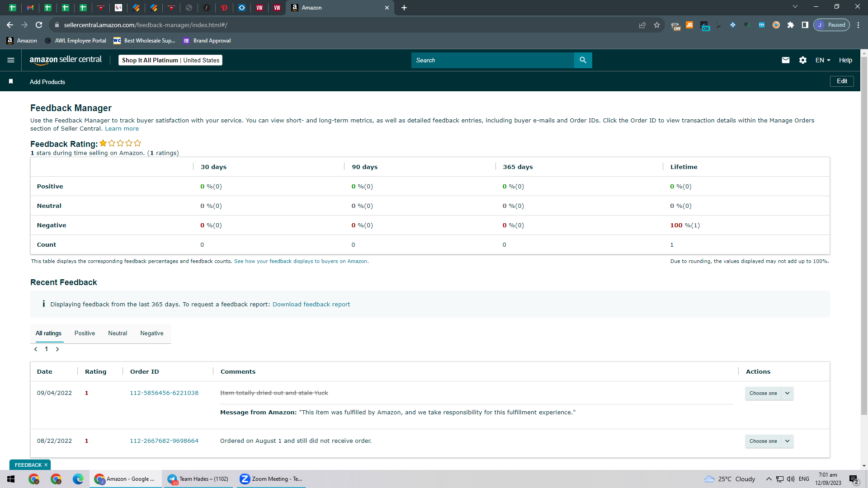Open the settings gear in Seller Central
Screen dimensions: 868x488
(803, 60)
